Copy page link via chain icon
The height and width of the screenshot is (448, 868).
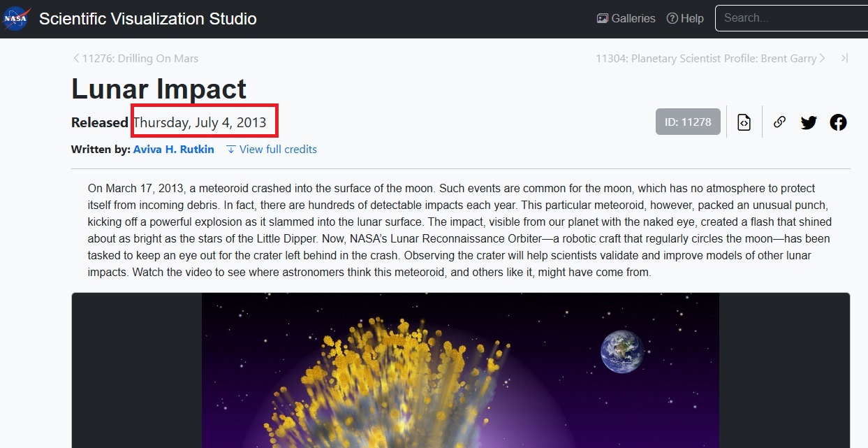point(779,122)
